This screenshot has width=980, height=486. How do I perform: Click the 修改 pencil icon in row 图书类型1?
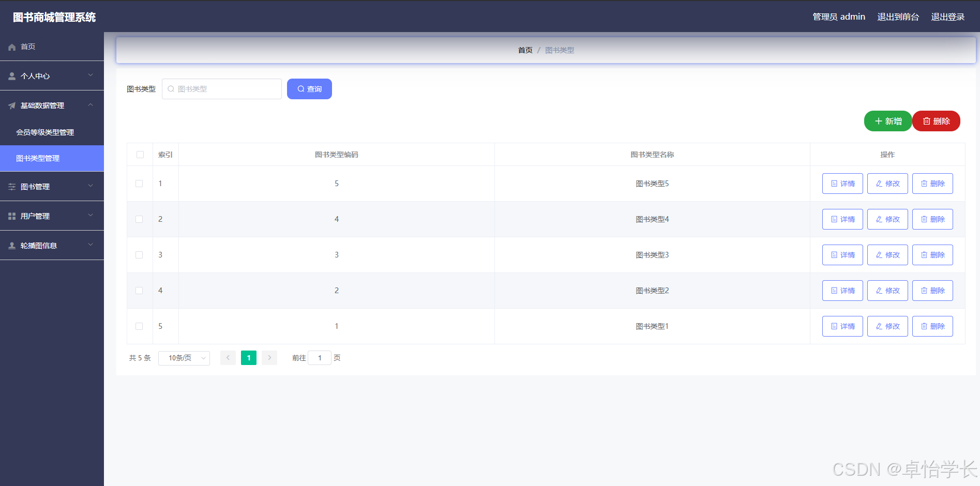pyautogui.click(x=879, y=326)
